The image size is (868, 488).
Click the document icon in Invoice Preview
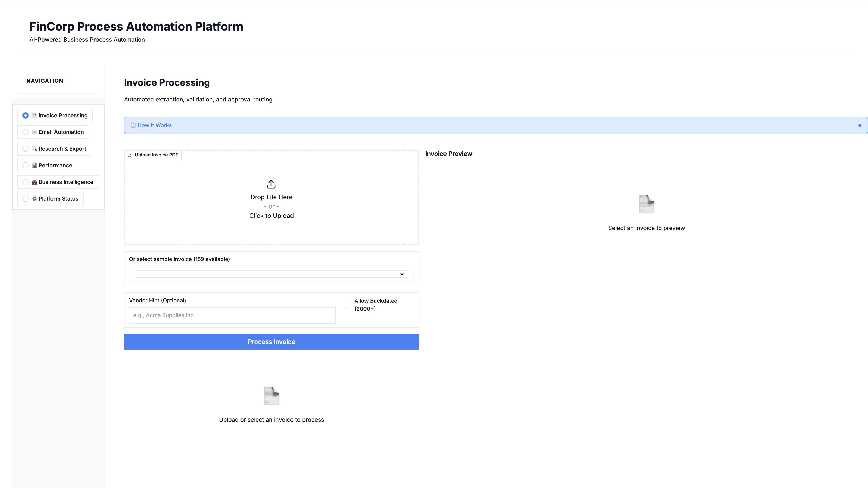tap(646, 204)
